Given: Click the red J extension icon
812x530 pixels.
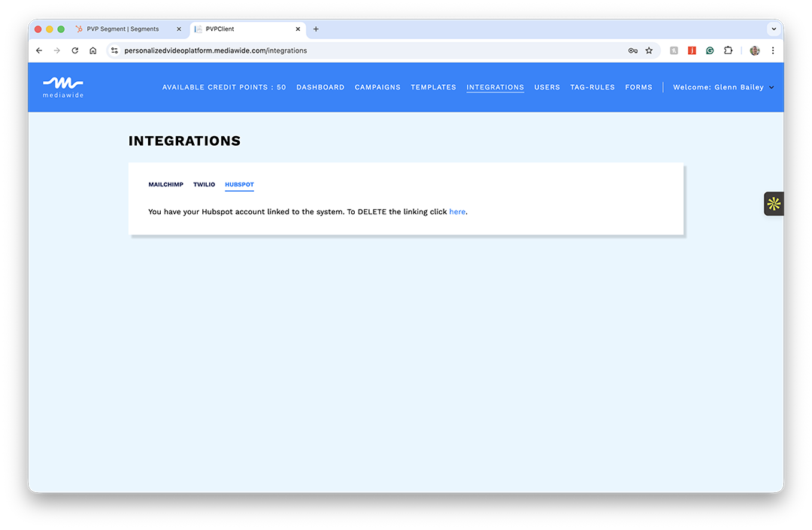Looking at the screenshot, I should pyautogui.click(x=692, y=50).
